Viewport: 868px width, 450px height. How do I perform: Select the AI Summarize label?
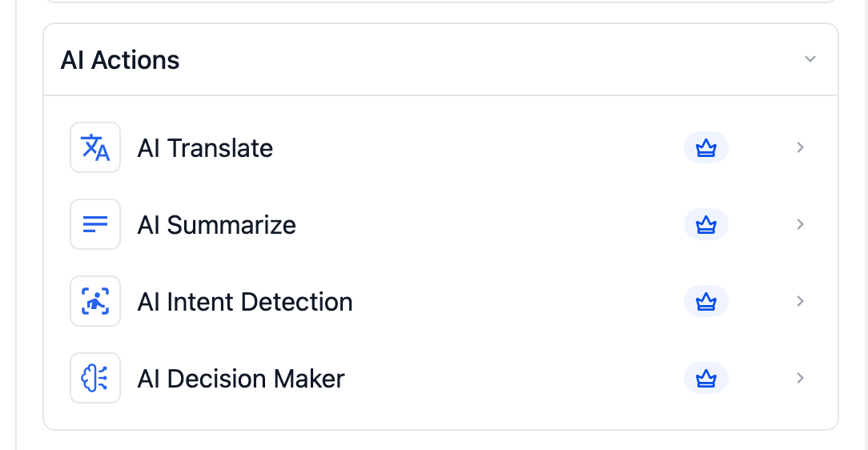[x=216, y=225]
